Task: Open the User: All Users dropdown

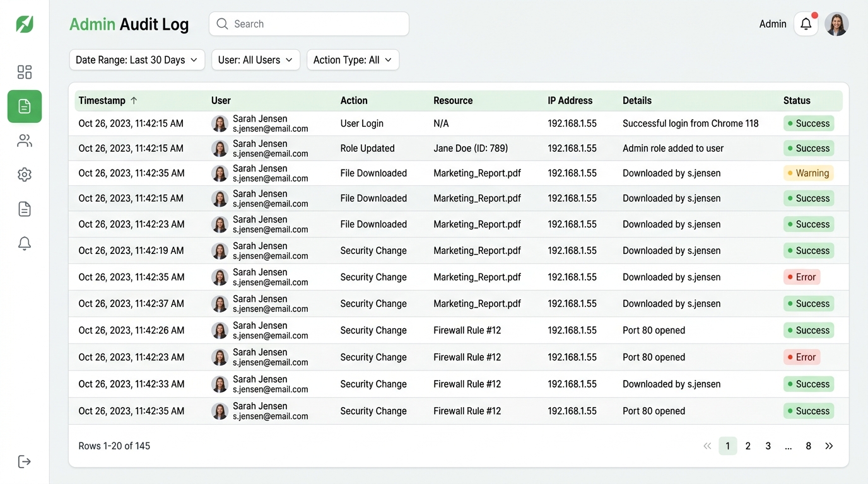Action: (255, 60)
